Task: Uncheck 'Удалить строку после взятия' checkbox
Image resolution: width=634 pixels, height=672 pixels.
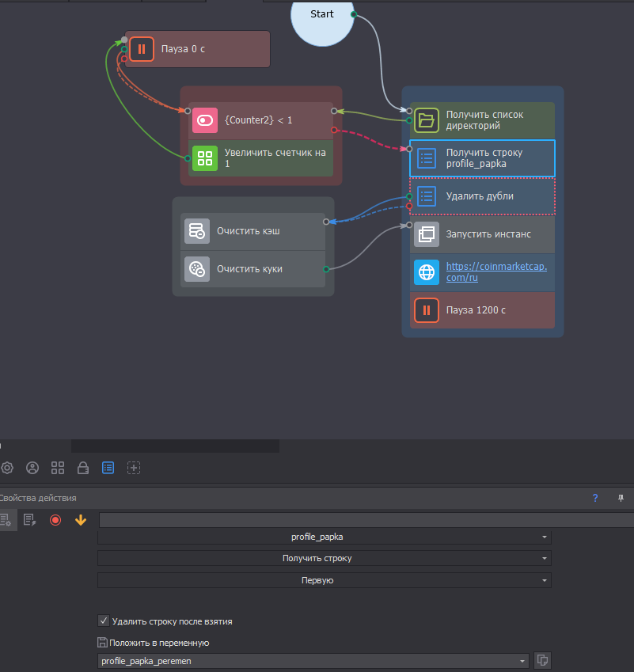Action: (x=103, y=621)
